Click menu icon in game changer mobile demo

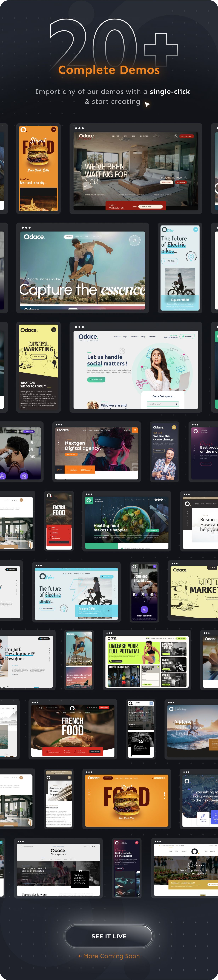pos(174,428)
